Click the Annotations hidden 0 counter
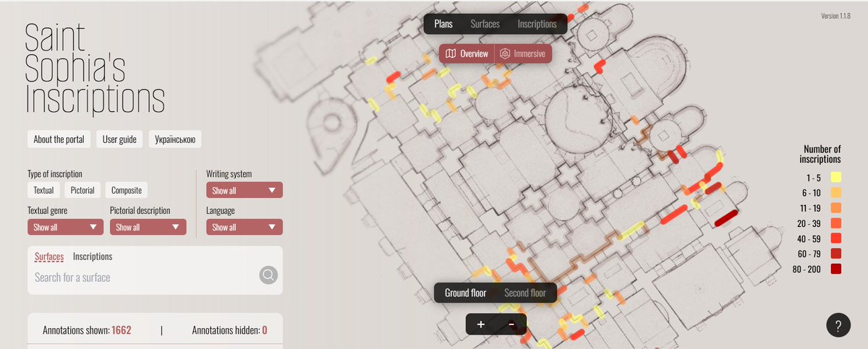The image size is (868, 349). (229, 330)
